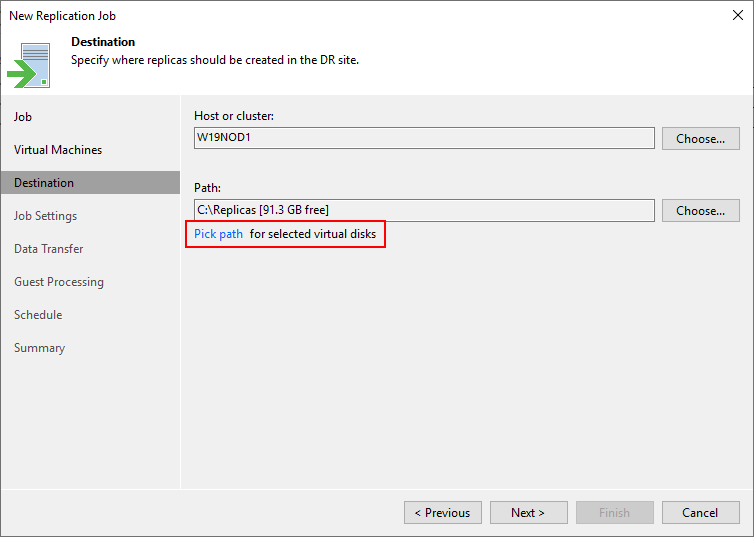The width and height of the screenshot is (754, 537).
Task: Go to the Virtual Machines step
Action: (x=58, y=150)
